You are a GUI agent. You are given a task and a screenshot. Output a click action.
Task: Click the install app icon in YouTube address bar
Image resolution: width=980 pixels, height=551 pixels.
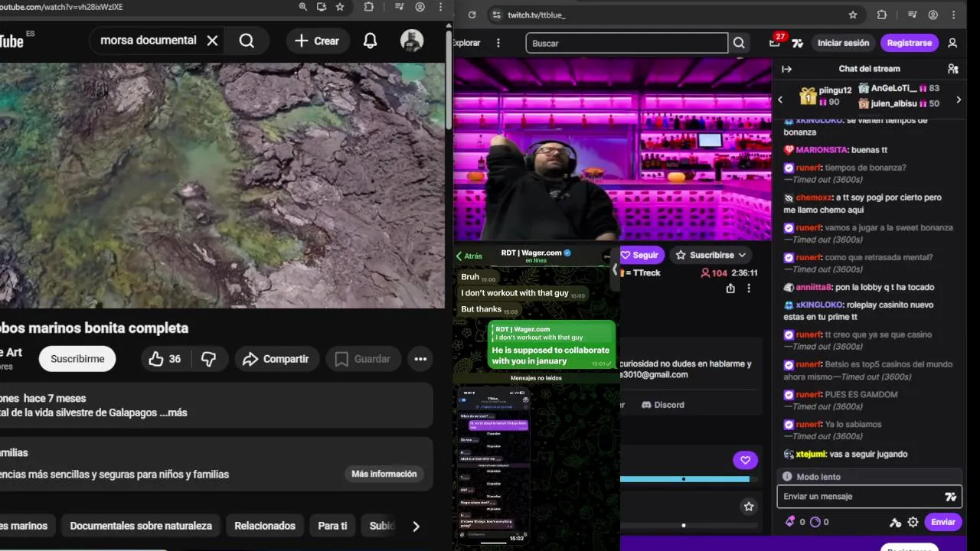click(x=322, y=7)
